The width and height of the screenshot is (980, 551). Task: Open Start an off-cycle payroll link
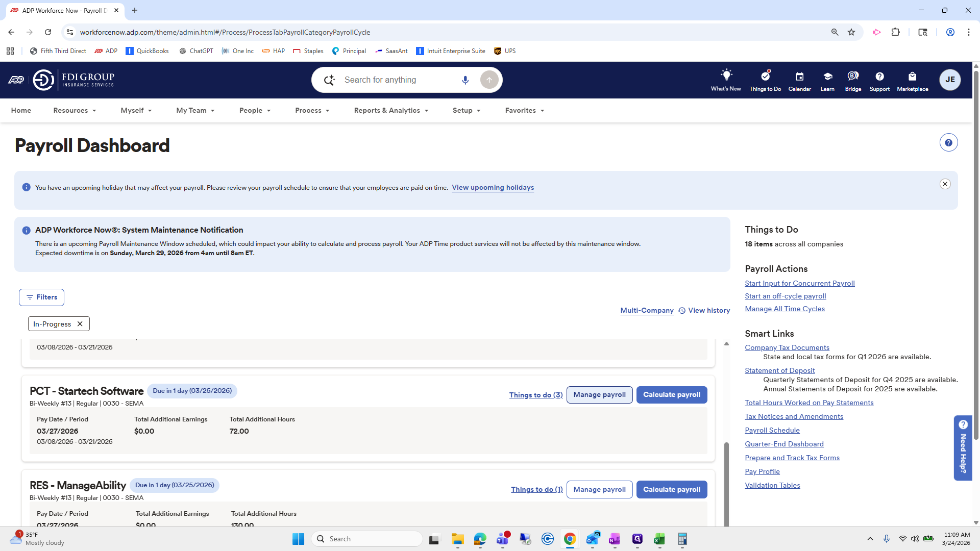785,296
